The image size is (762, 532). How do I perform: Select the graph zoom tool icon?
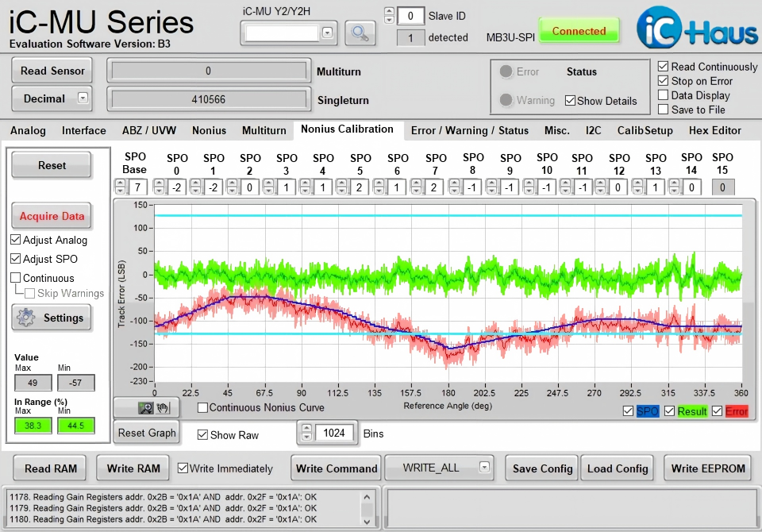click(x=145, y=407)
